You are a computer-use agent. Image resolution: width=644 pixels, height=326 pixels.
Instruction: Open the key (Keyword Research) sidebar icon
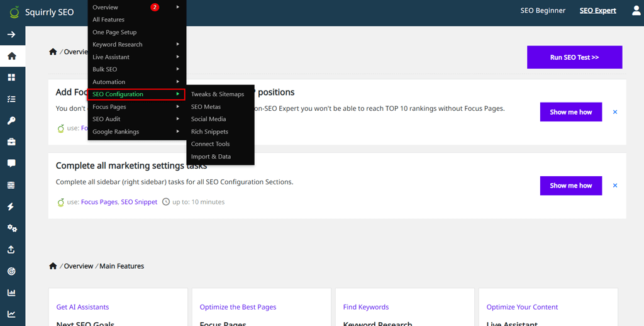point(11,120)
